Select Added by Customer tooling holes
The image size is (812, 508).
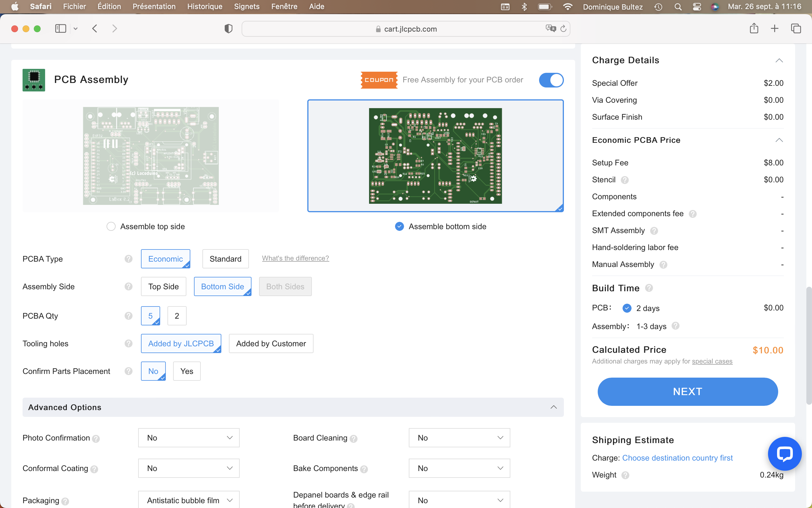[271, 343]
